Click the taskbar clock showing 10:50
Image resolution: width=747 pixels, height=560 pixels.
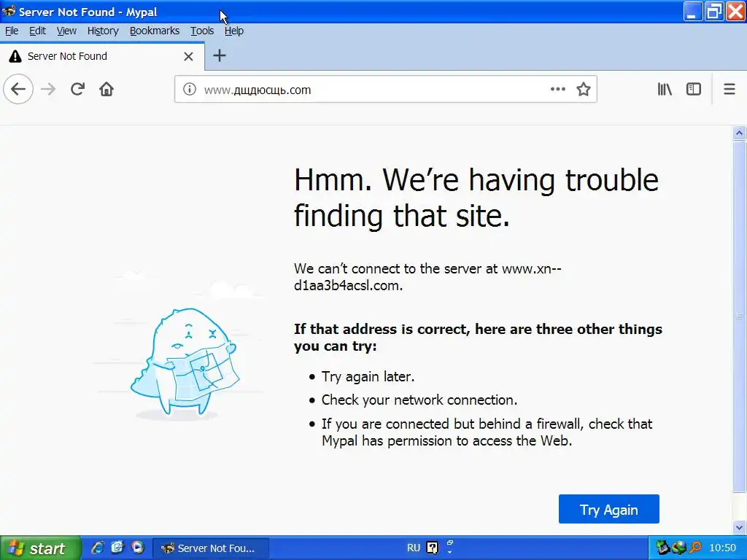click(x=722, y=548)
